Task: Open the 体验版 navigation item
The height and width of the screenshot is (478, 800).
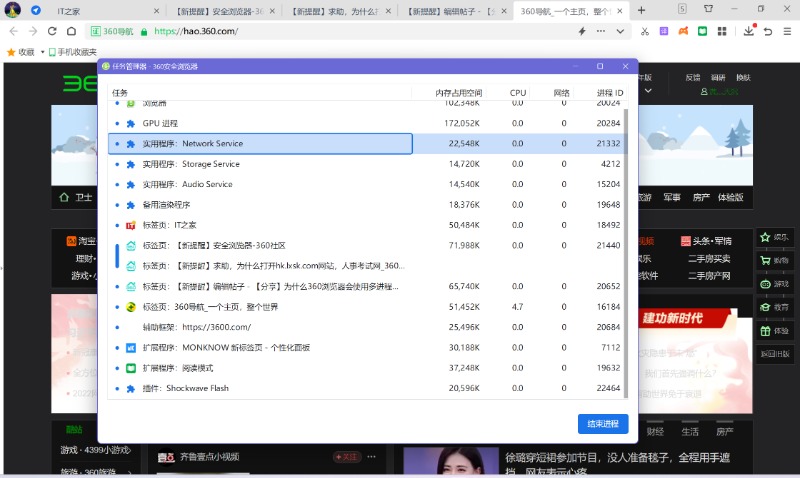Action: click(x=730, y=197)
